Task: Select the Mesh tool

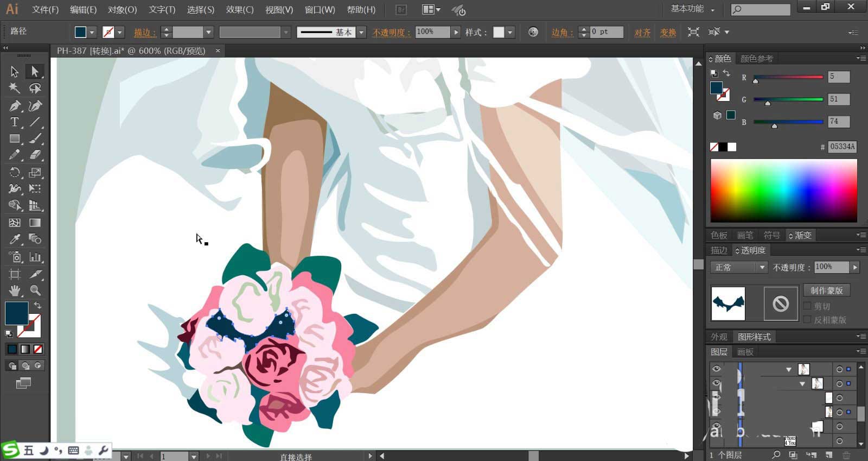Action: point(15,223)
